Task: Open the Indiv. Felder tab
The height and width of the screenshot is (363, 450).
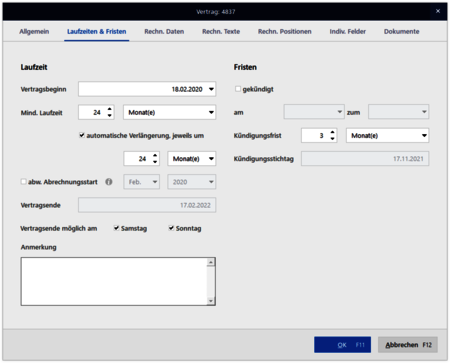Action: tap(348, 32)
